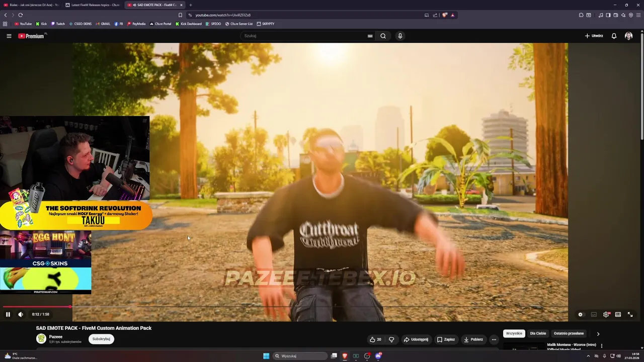644x362 pixels.
Task: Dislike the video with thumbs down
Action: coord(391,339)
